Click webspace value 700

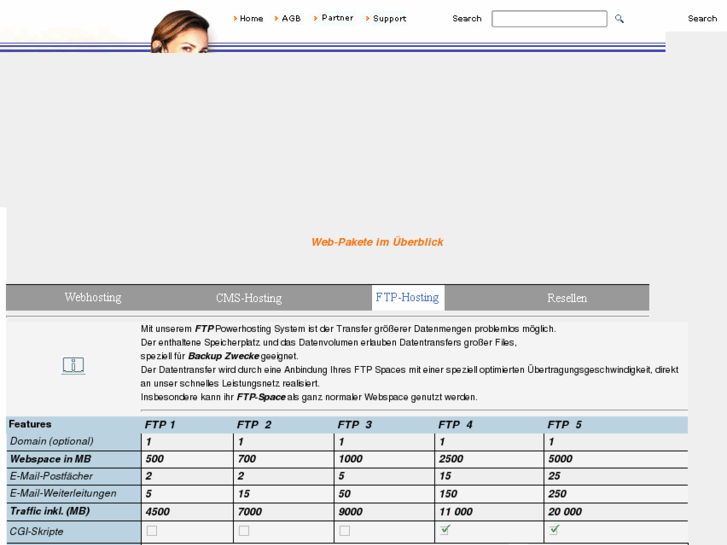coord(247,459)
